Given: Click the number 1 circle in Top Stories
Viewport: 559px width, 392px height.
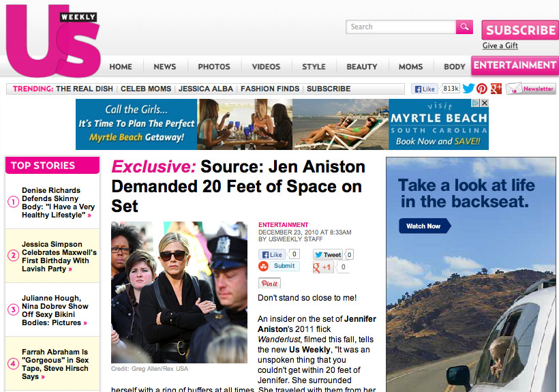Looking at the screenshot, I should point(13,202).
